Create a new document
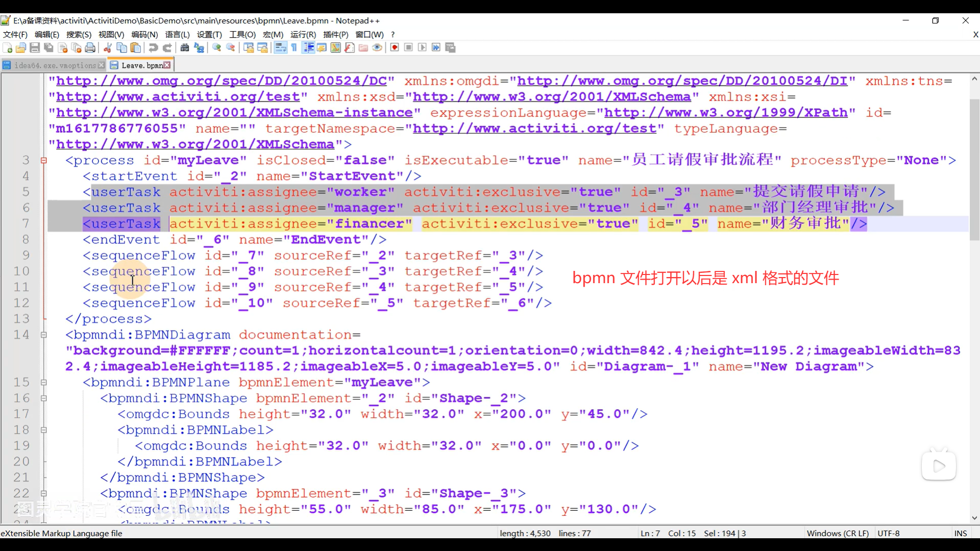Screen dimensions: 980x551 (x=7, y=47)
